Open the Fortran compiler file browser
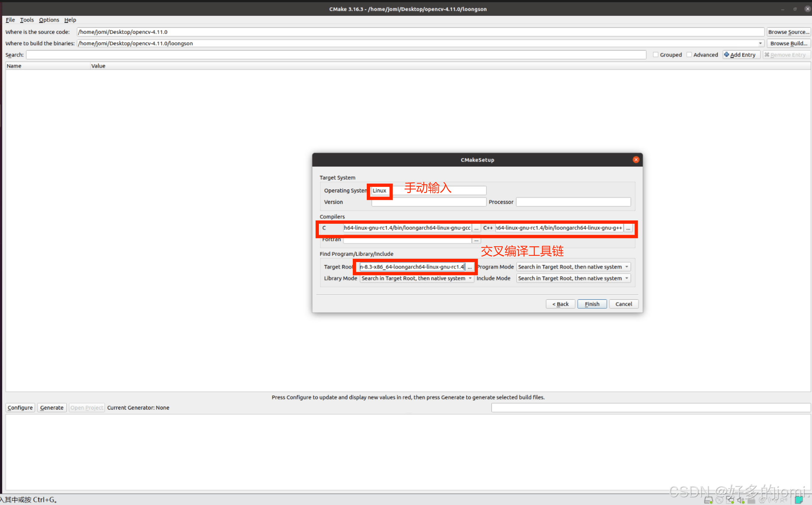This screenshot has height=505, width=812. (476, 240)
